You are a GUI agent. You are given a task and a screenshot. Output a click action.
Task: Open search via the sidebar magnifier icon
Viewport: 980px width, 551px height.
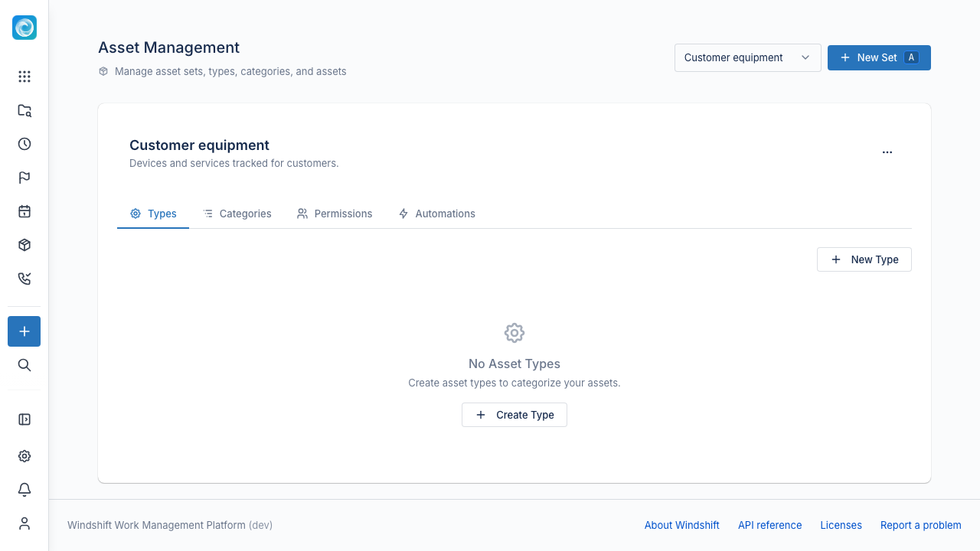click(x=24, y=365)
